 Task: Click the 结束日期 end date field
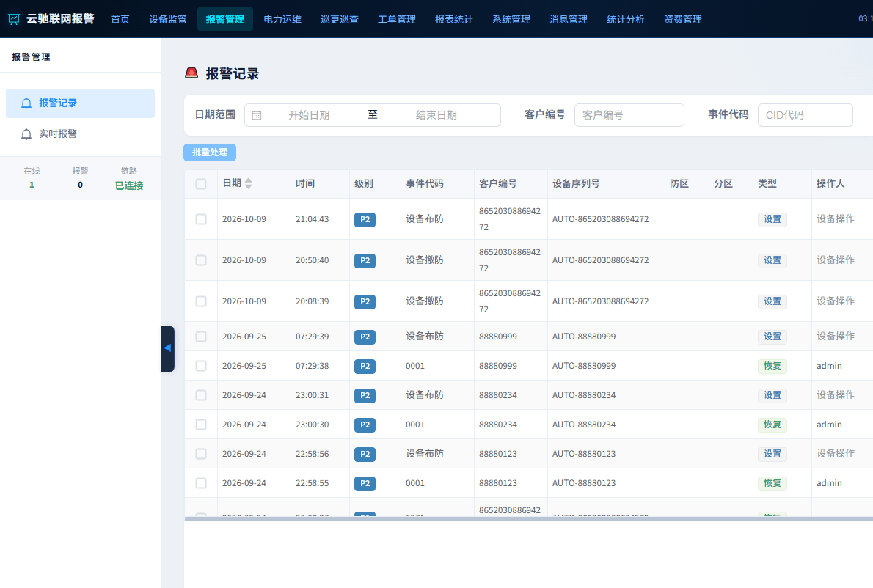tap(436, 115)
